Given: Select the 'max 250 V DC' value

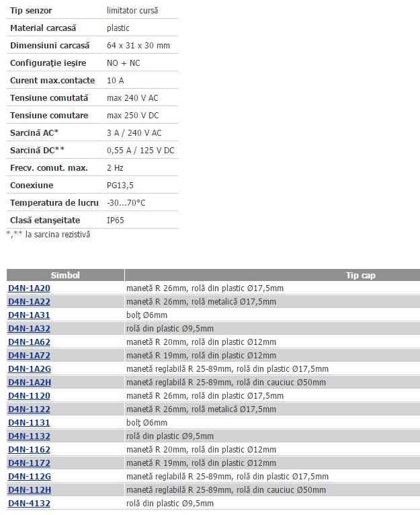Looking at the screenshot, I should pyautogui.click(x=132, y=115).
